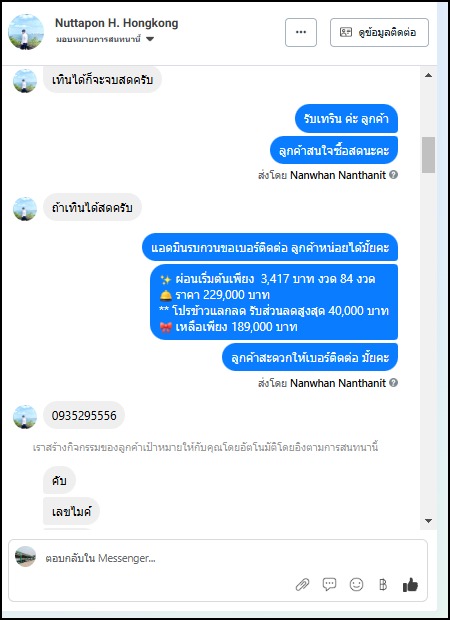This screenshot has height=620, width=450.
Task: Click help icon beside second Nanwhan Nanthanit label
Action: click(393, 382)
